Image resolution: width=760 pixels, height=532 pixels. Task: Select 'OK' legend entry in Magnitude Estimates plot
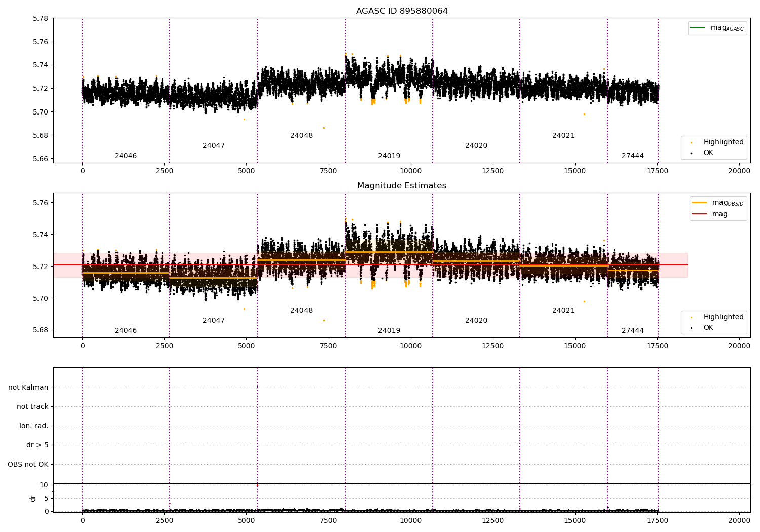click(x=701, y=328)
